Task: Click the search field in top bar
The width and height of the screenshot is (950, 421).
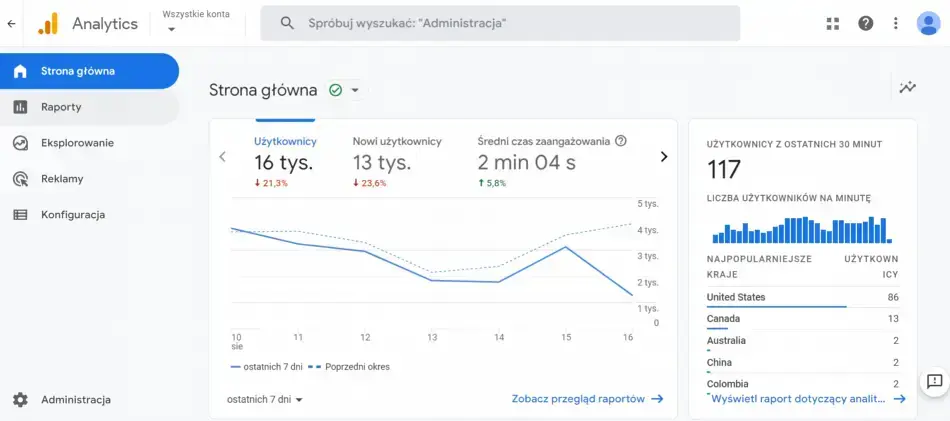Action: coord(500,23)
